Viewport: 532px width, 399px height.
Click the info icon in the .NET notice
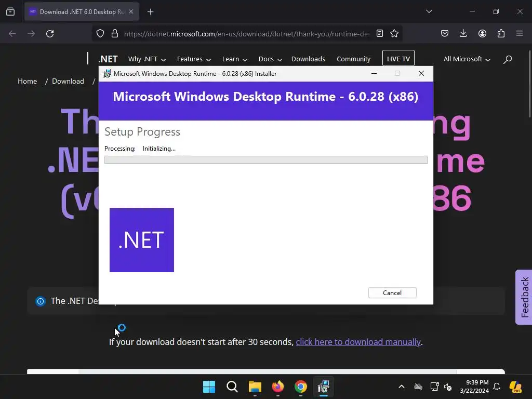pos(41,301)
